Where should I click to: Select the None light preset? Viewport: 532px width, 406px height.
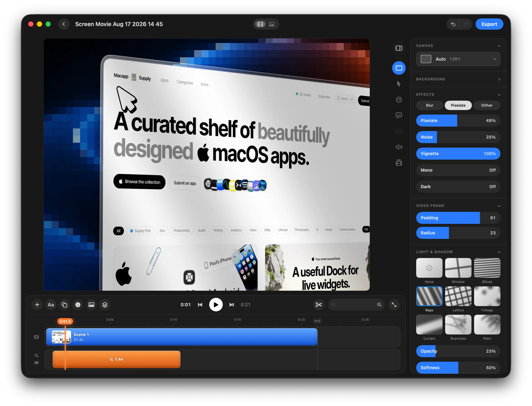click(x=429, y=268)
